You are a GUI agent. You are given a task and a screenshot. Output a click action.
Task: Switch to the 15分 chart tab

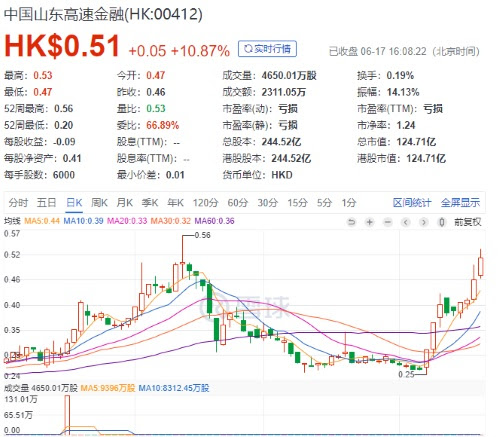298,202
